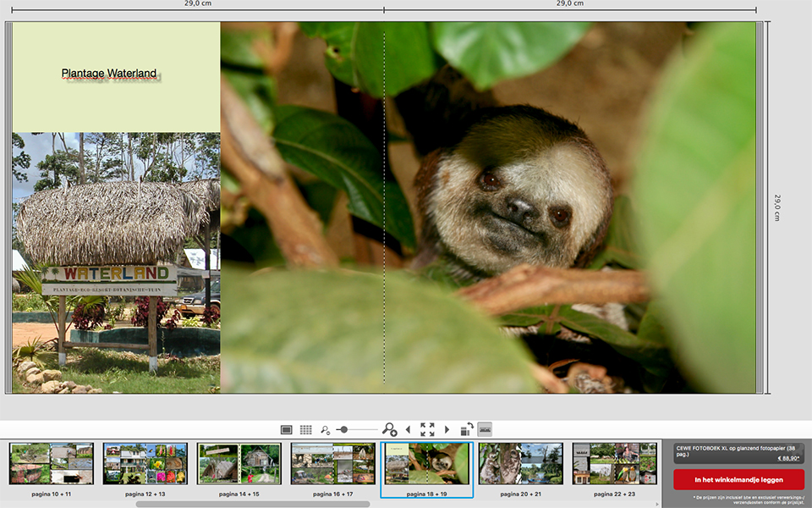
Task: Click the 'pagina 18 + 19' label
Action: [x=426, y=494]
